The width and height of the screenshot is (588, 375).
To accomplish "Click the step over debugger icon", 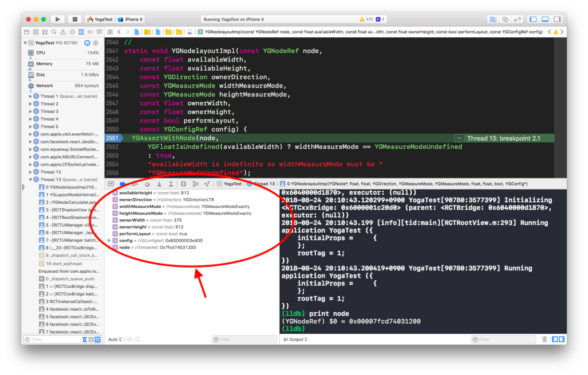I will pyautogui.click(x=147, y=184).
